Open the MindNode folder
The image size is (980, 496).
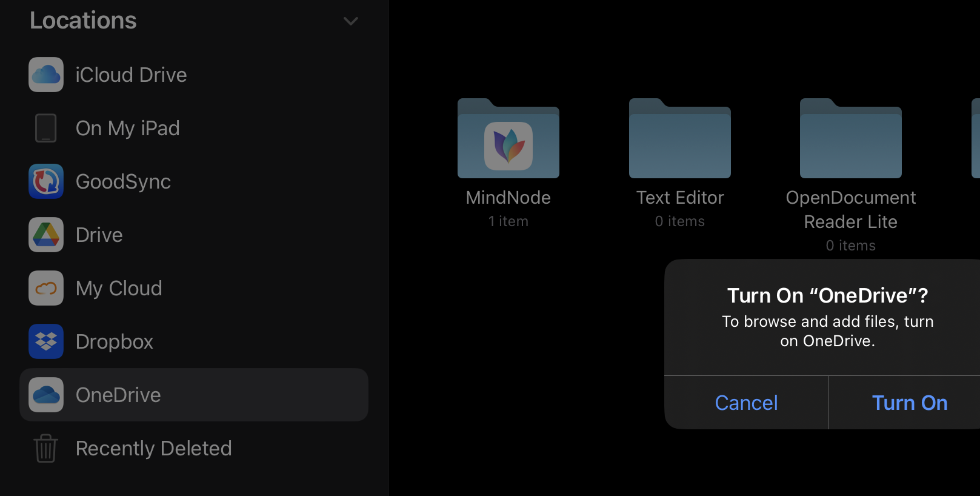(x=508, y=138)
